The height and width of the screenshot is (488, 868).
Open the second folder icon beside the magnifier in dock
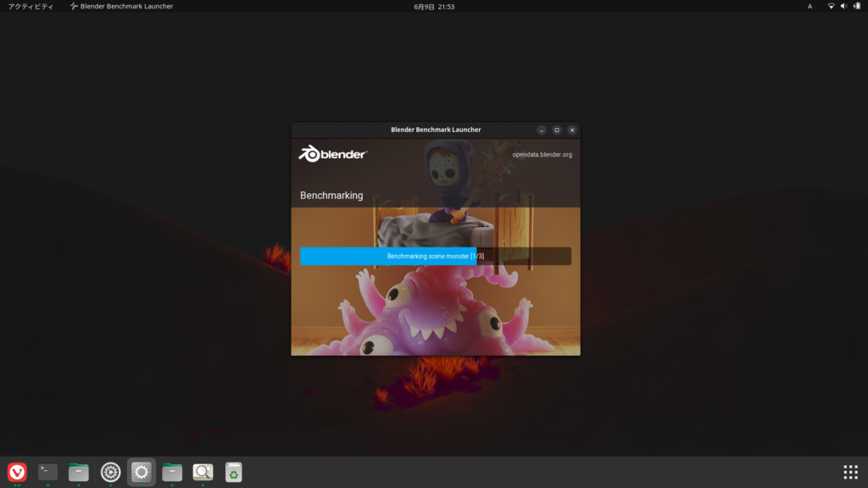(x=172, y=472)
